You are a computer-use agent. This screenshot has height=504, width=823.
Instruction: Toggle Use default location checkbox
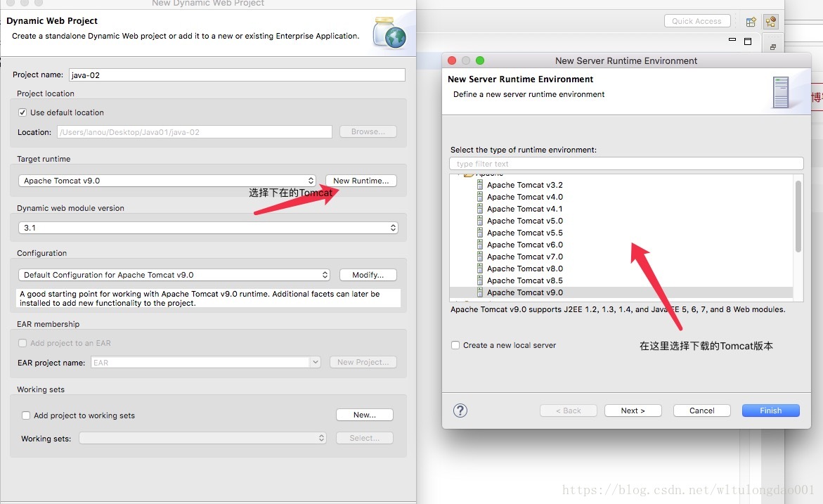click(x=22, y=112)
